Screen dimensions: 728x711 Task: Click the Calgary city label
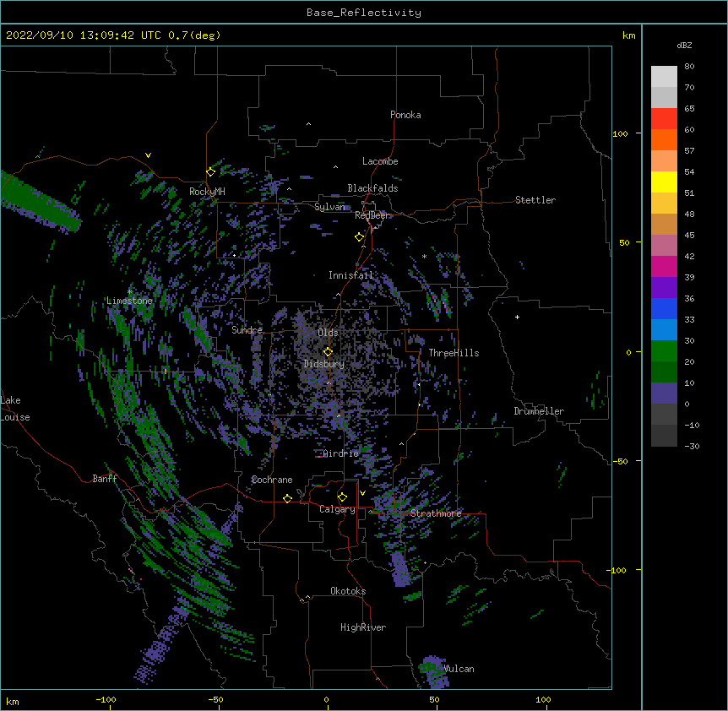[337, 509]
